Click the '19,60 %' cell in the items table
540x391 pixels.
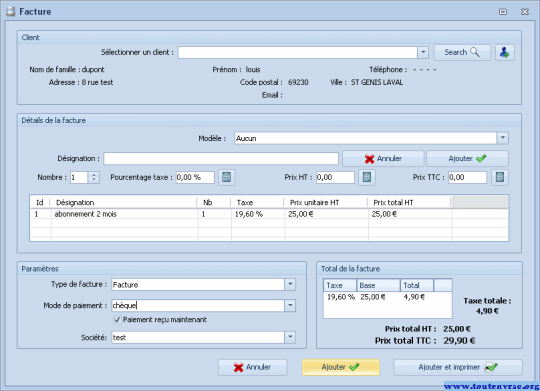[x=258, y=214]
